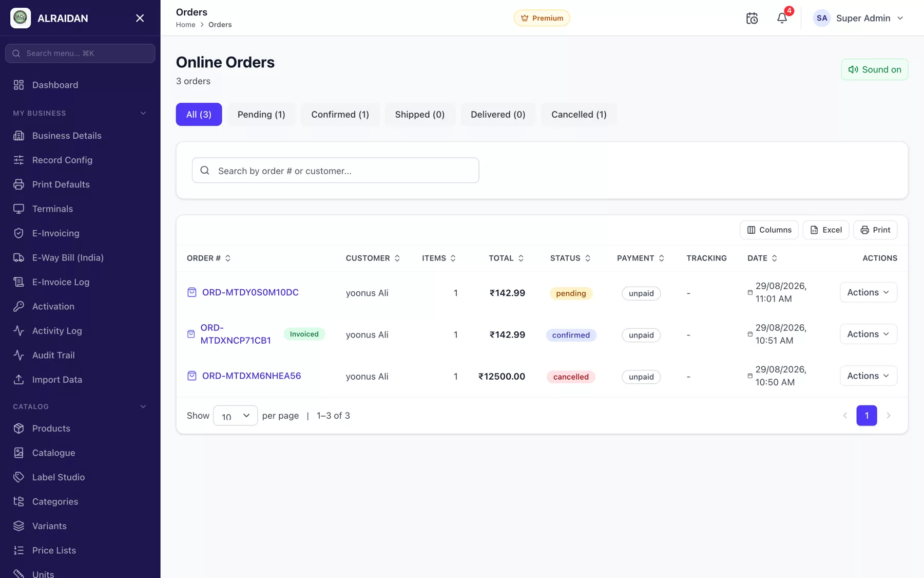The width and height of the screenshot is (924, 578).
Task: Open Actions dropdown for ORD-MTDXM6NHEA56
Action: pyautogui.click(x=868, y=376)
